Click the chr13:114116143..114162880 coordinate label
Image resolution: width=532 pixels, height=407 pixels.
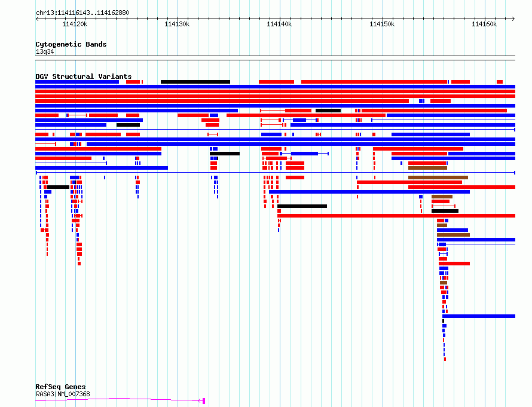(x=82, y=13)
